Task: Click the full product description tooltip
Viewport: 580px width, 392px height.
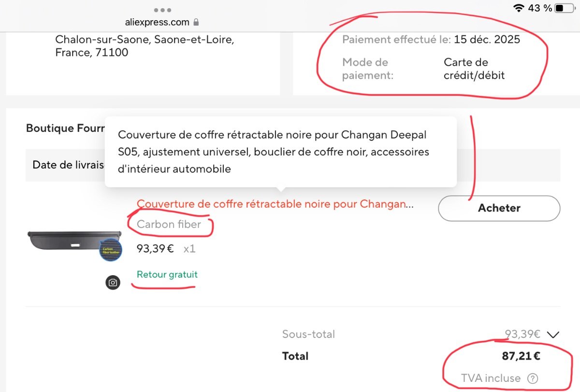Action: coord(280,152)
